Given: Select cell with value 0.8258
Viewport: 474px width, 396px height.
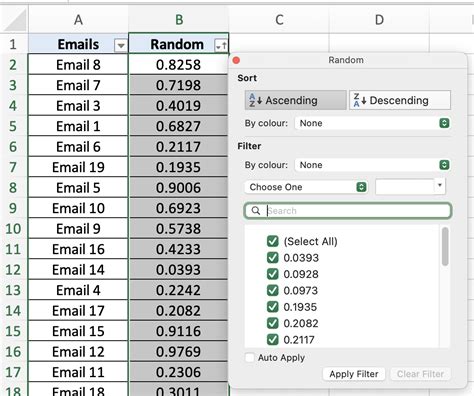Looking at the screenshot, I should (179, 65).
